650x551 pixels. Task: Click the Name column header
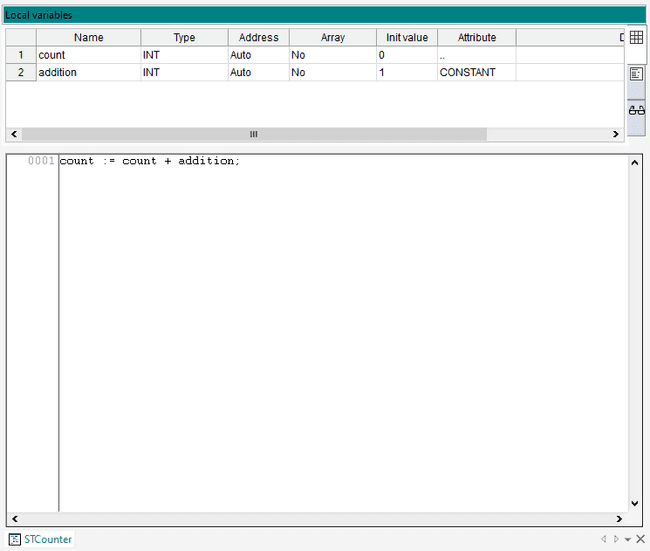(88, 37)
